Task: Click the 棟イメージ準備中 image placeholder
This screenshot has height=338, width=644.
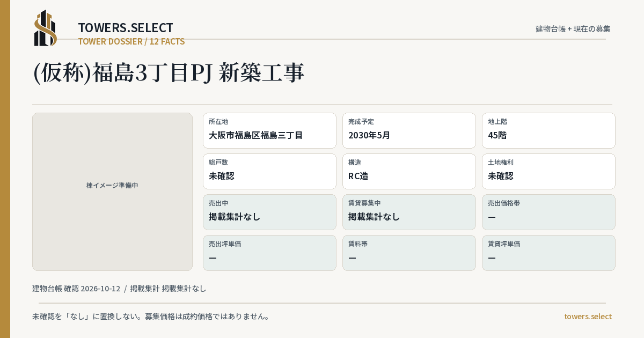Action: pyautogui.click(x=112, y=192)
